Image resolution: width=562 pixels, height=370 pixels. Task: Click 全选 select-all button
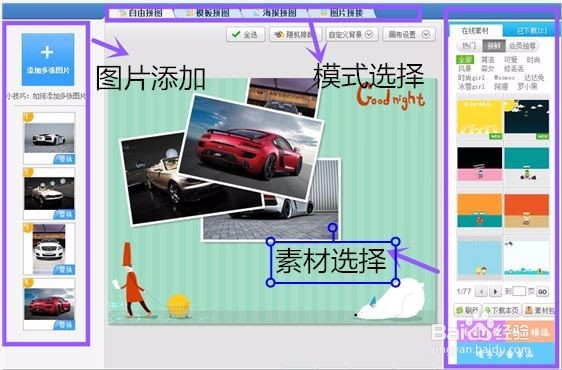[246, 34]
